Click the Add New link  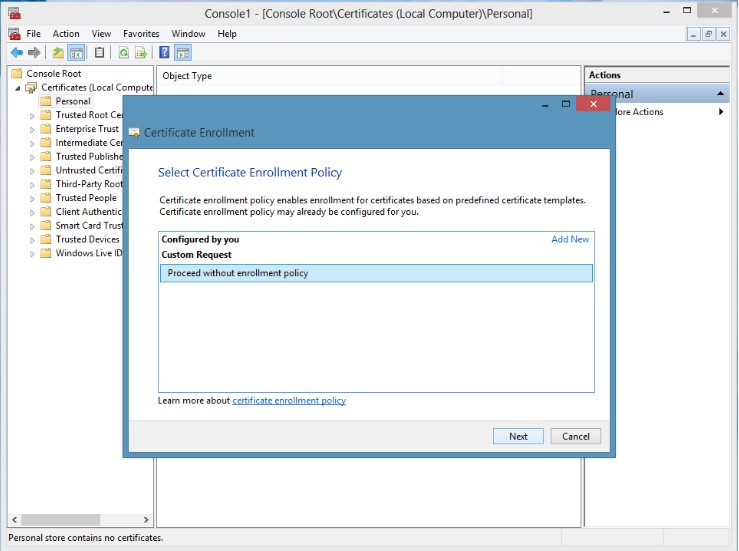point(570,239)
